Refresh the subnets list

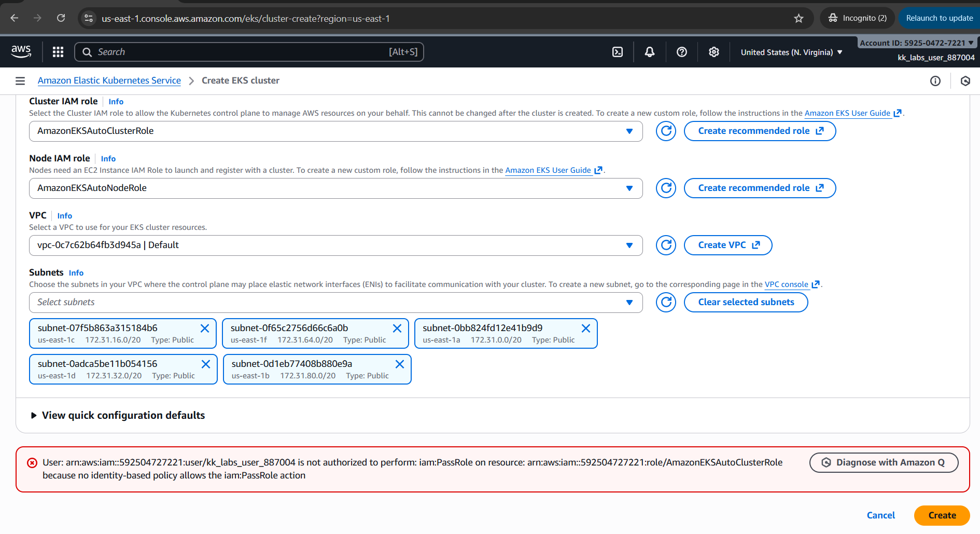666,303
